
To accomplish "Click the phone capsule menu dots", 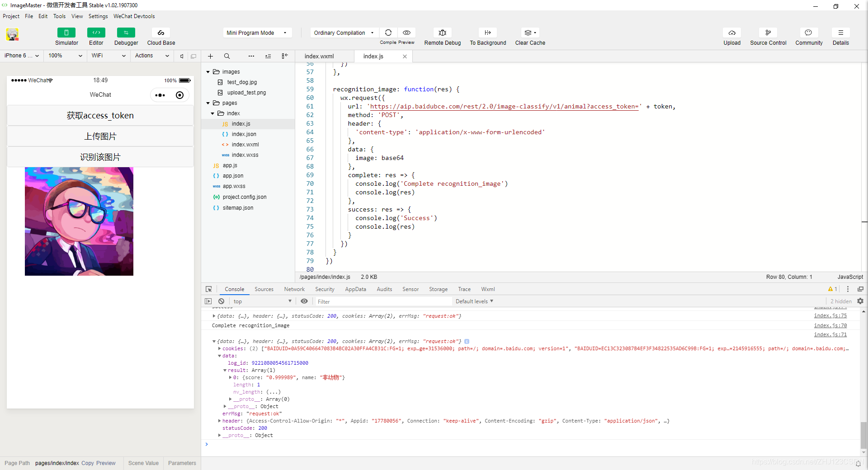I will (160, 95).
